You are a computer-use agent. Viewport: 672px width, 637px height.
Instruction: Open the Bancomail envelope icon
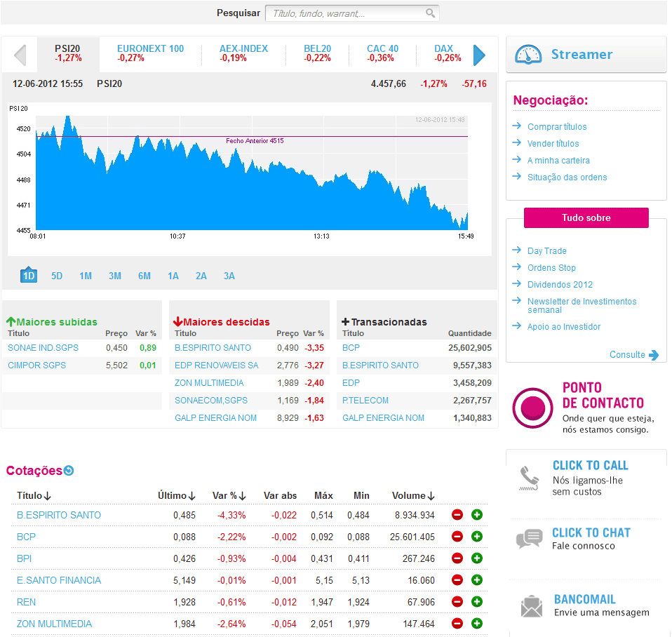pos(532,606)
